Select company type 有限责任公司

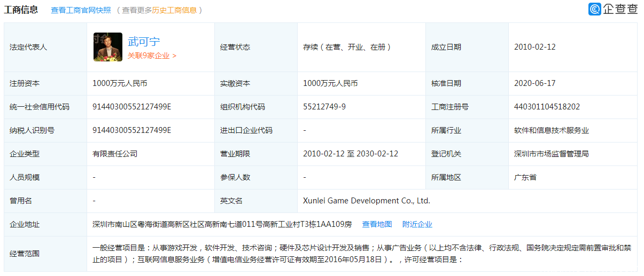coord(115,154)
